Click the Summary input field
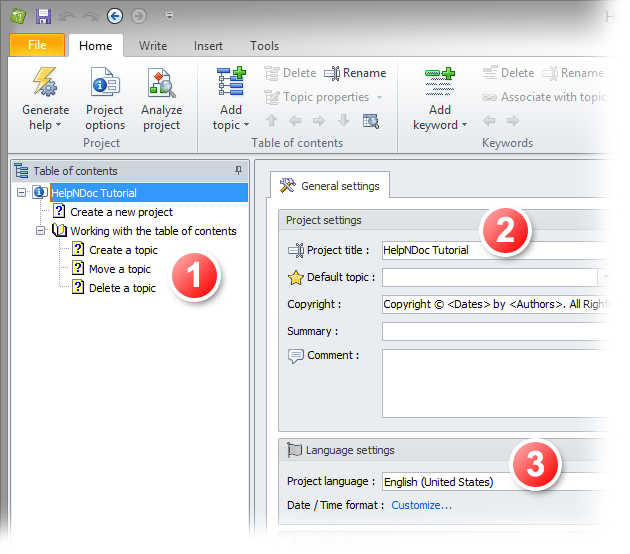 496,331
